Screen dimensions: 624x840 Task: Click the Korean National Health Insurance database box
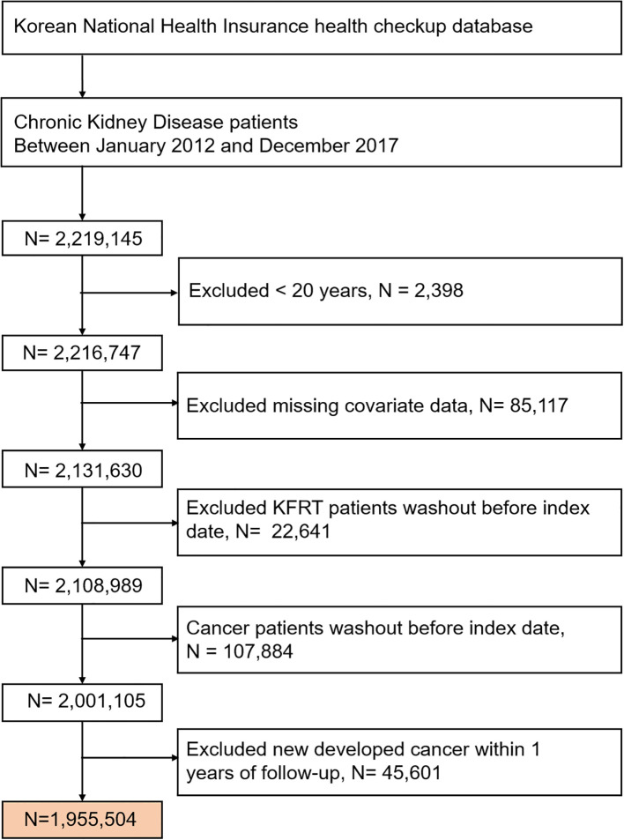312,27
